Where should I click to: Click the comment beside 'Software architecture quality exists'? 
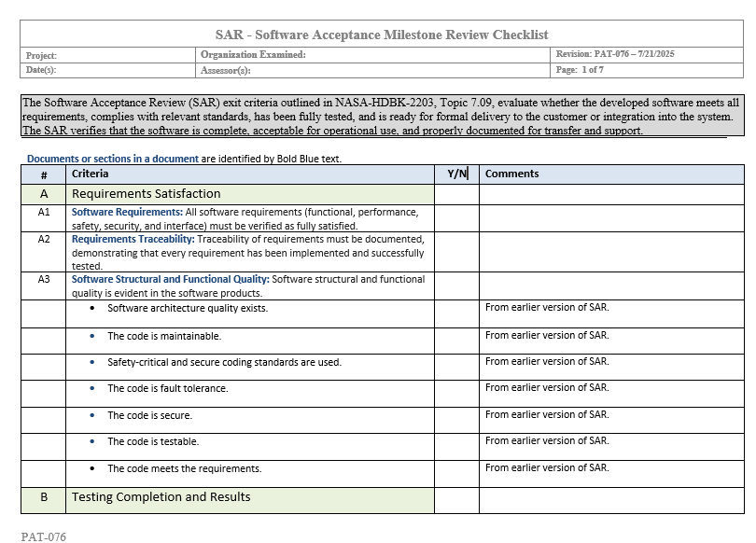click(547, 308)
